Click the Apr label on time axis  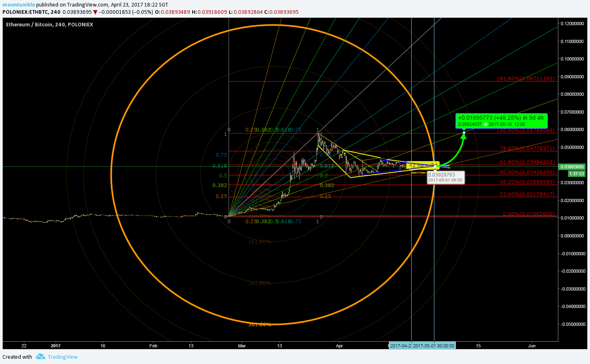click(339, 346)
